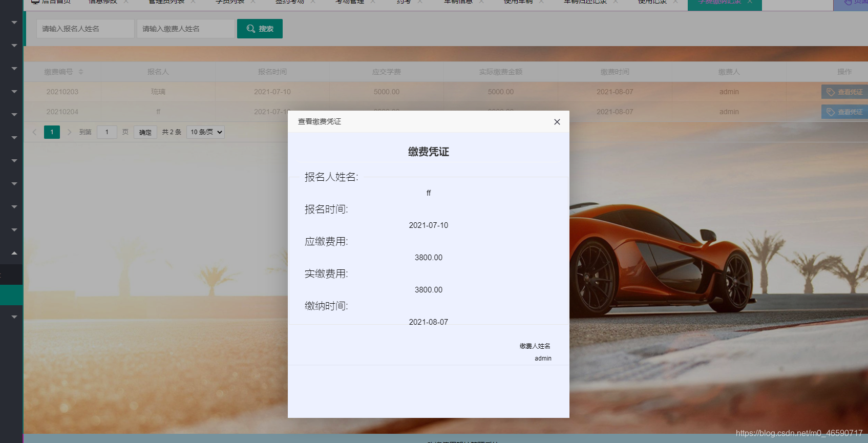Image resolution: width=868 pixels, height=443 pixels.
Task: Open 查看凭证 for payment 20210203
Action: click(845, 92)
